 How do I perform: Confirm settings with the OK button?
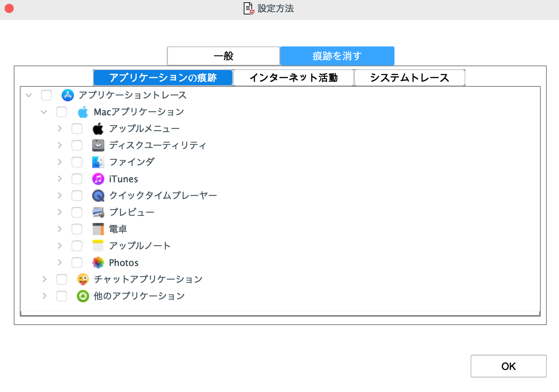(509, 366)
